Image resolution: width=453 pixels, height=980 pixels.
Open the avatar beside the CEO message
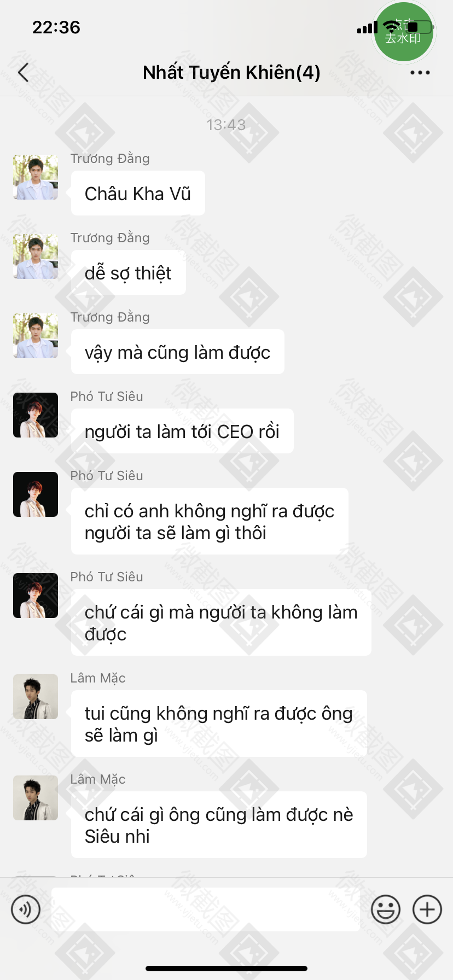coord(36,415)
